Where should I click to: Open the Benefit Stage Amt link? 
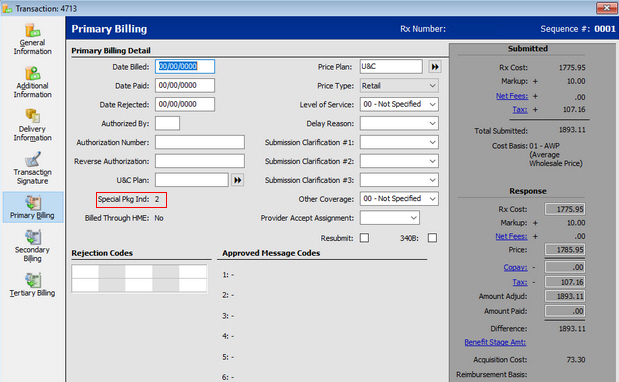[x=495, y=342]
